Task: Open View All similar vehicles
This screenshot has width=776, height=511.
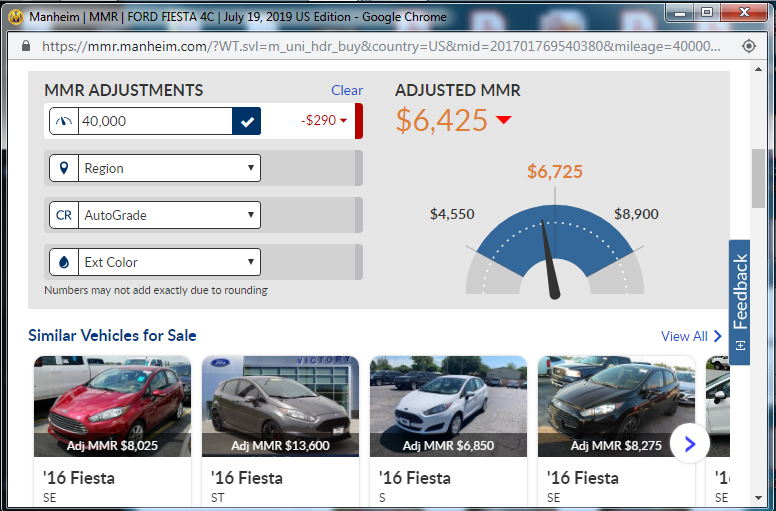Action: point(691,336)
